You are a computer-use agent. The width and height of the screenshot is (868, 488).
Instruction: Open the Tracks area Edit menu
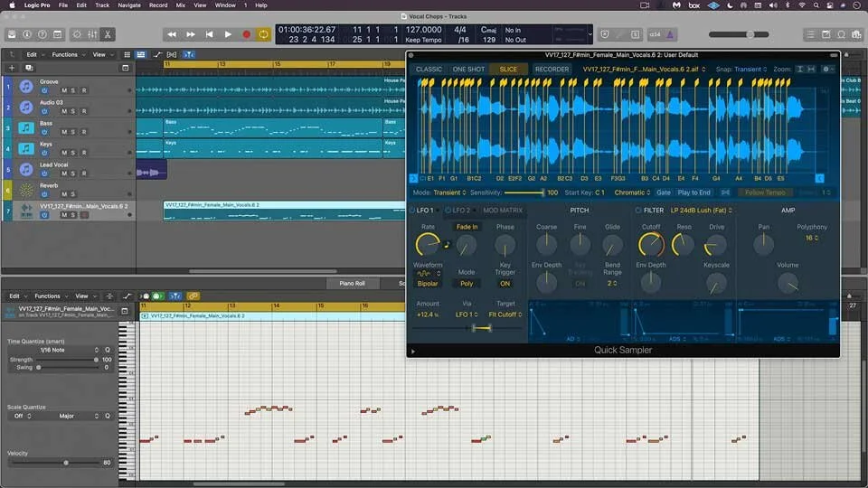click(x=33, y=54)
